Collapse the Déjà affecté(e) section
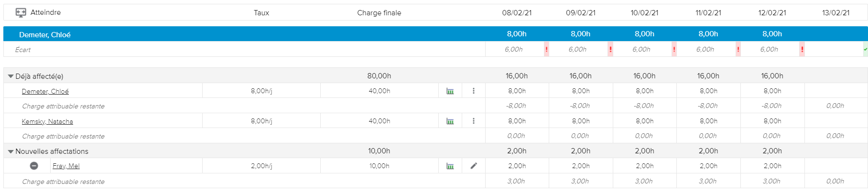 click(11, 76)
